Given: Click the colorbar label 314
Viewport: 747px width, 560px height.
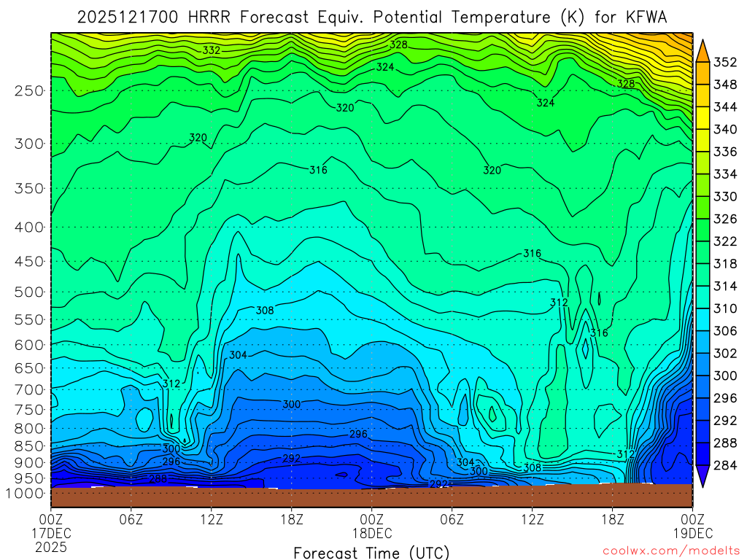Looking at the screenshot, I should pos(725,286).
